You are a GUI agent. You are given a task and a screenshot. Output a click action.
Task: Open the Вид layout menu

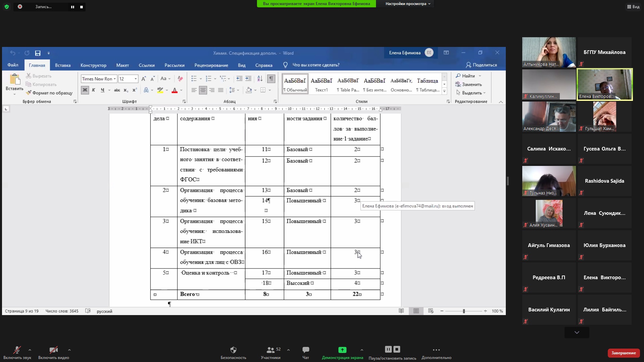point(633,7)
